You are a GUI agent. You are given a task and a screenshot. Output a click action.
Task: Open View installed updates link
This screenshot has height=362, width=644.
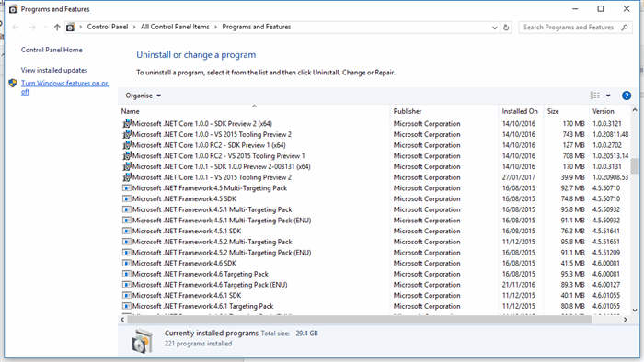coord(54,70)
